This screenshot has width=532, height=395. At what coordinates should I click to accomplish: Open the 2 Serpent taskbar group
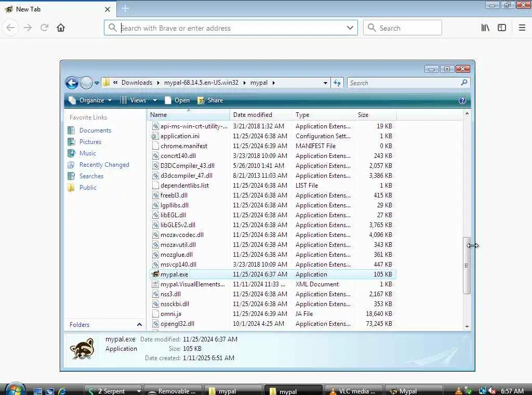click(113, 391)
